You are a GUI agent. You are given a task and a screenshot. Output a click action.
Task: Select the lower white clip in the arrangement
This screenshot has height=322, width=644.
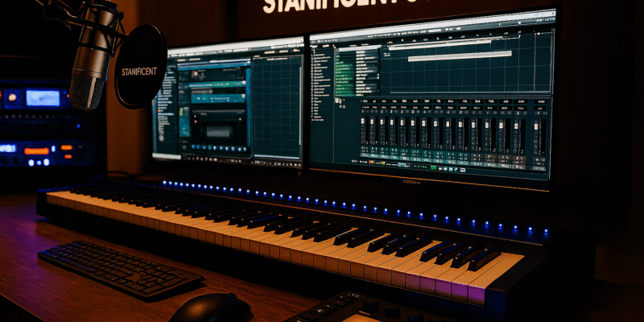[x=460, y=56]
